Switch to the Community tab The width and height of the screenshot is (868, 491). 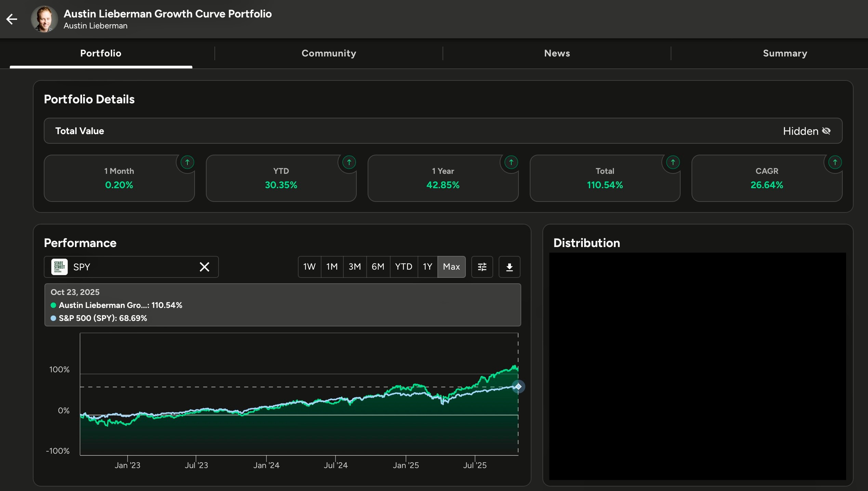tap(329, 53)
